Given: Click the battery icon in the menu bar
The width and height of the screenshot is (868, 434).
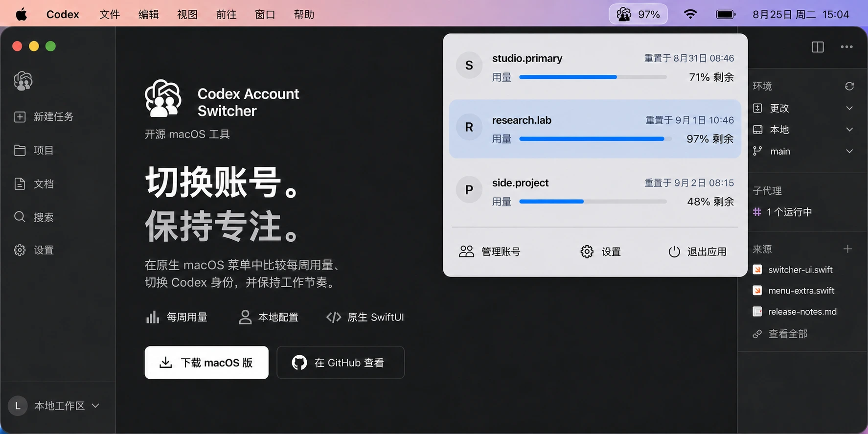Looking at the screenshot, I should [x=726, y=14].
